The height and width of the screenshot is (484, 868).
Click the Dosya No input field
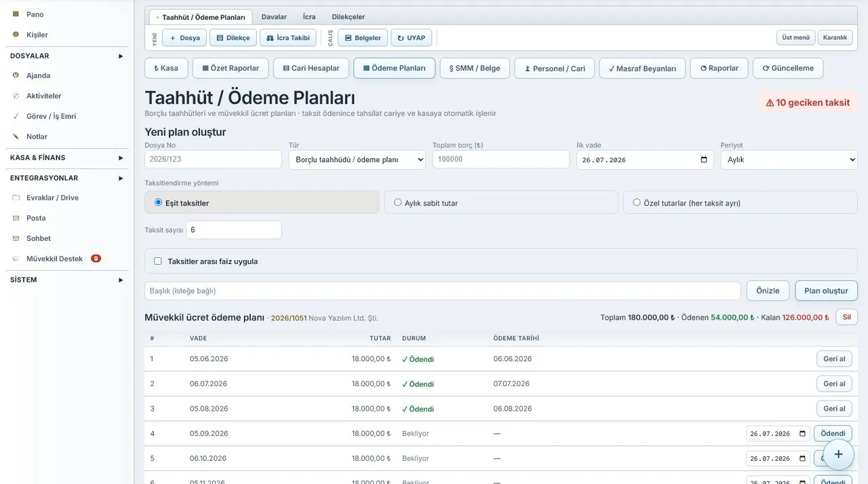click(x=213, y=160)
